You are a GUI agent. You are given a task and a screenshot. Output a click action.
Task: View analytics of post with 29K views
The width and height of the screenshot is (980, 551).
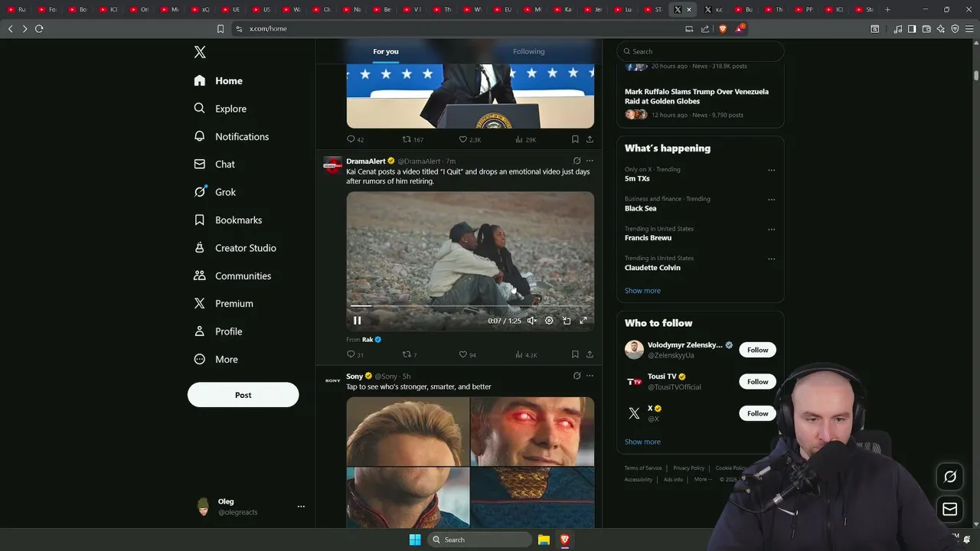tap(525, 139)
